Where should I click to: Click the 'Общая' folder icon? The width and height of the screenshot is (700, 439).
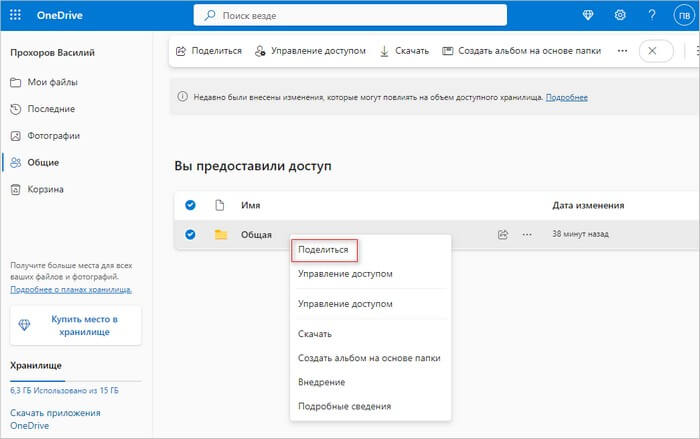(x=221, y=234)
